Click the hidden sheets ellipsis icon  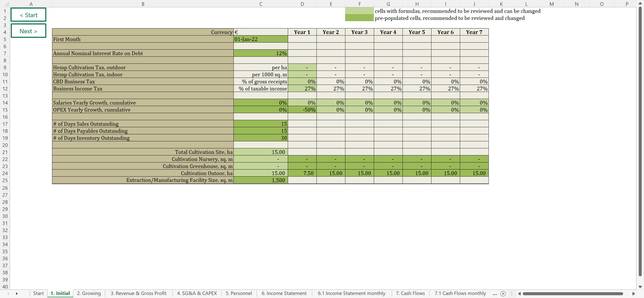pos(494,293)
